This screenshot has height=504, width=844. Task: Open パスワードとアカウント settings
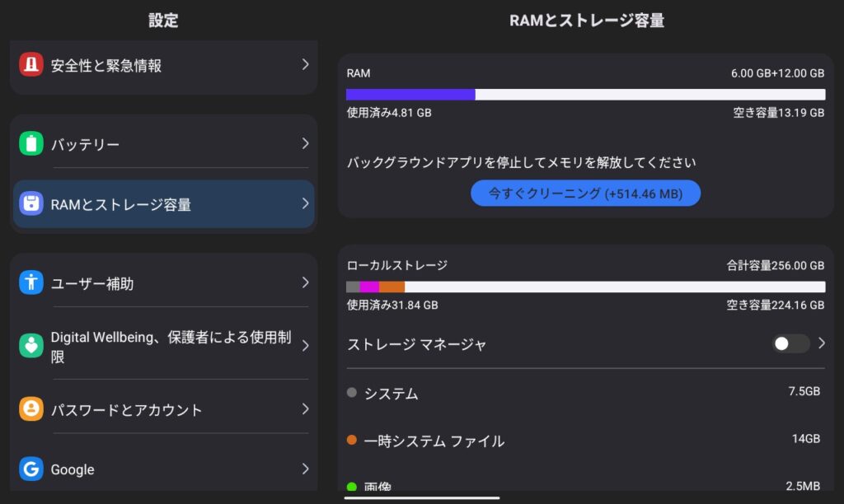click(164, 409)
